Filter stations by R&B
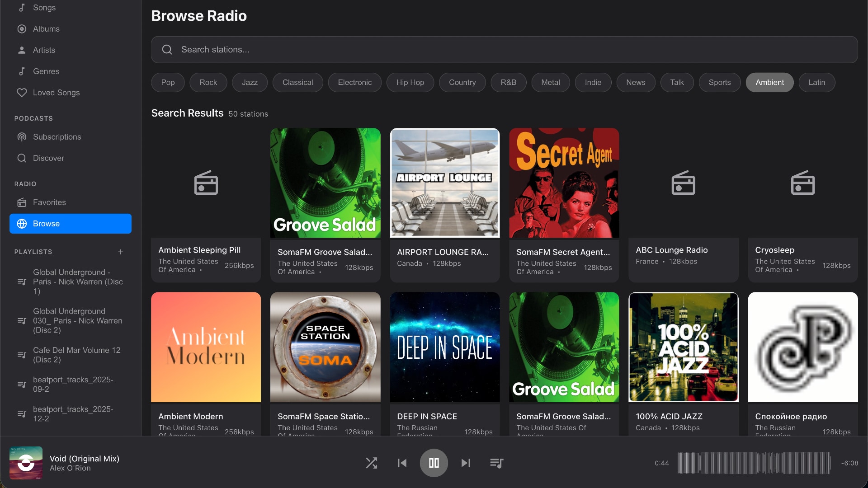868x488 pixels. point(509,82)
